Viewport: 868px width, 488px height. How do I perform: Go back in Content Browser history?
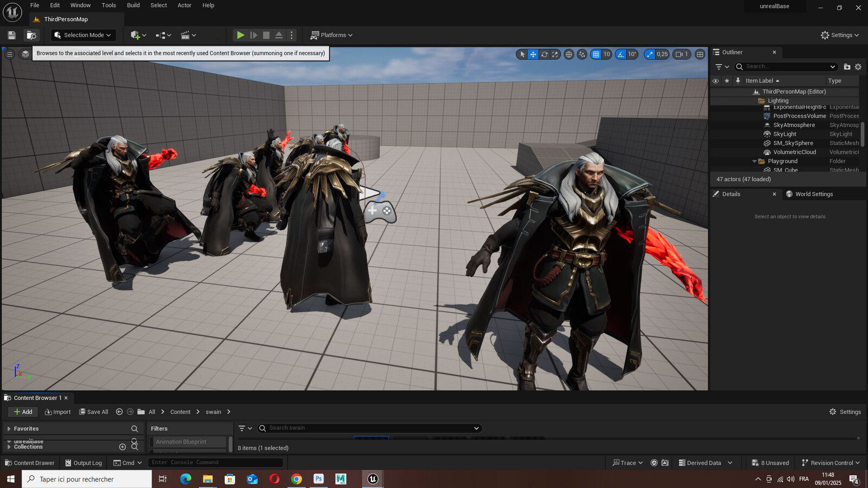[119, 412]
